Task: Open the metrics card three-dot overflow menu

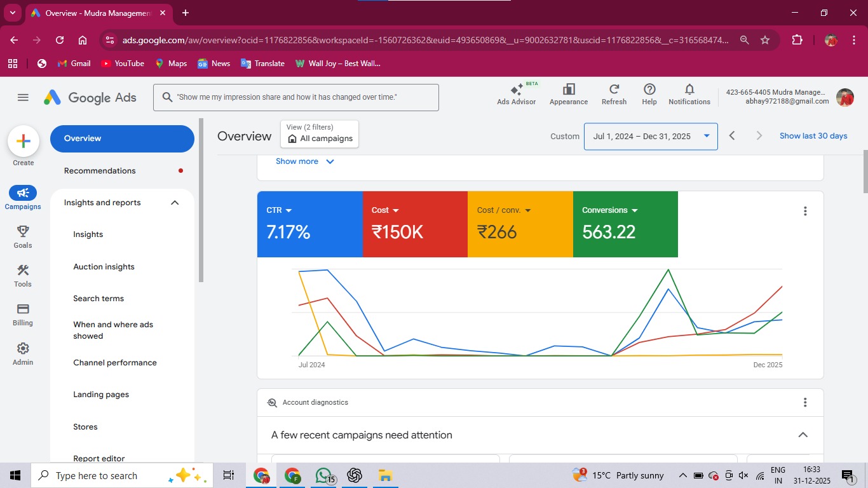Action: tap(804, 210)
